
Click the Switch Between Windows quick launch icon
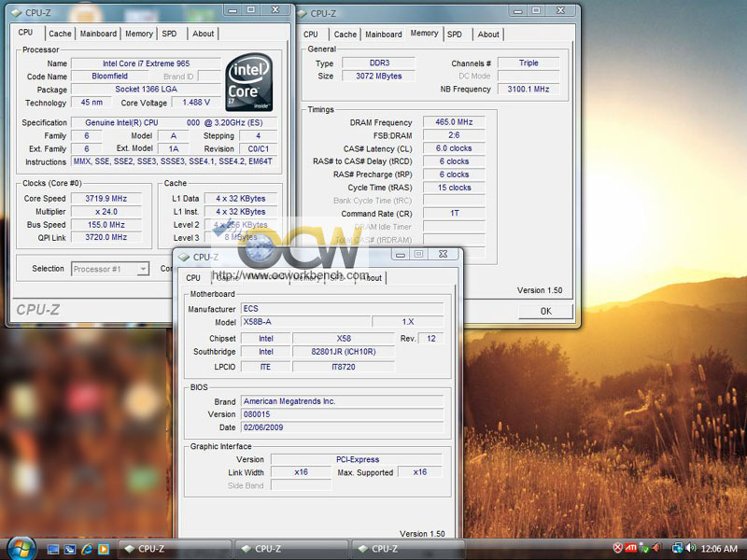point(69,549)
